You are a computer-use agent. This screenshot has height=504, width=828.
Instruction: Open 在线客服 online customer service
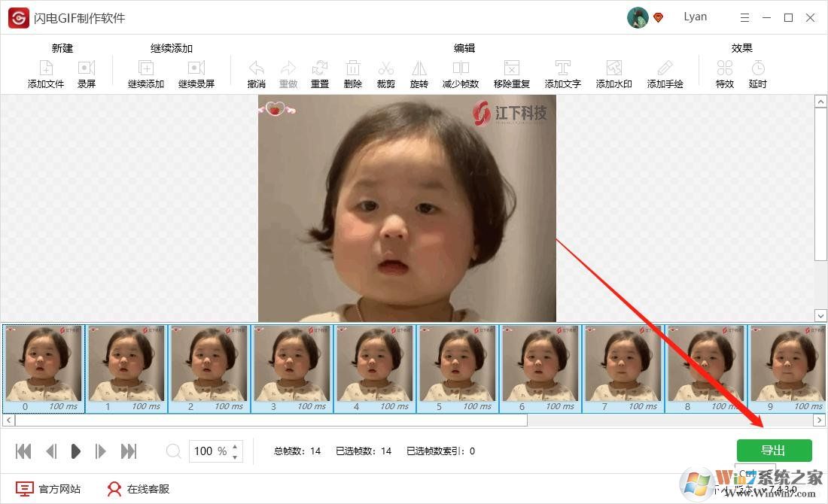point(138,488)
